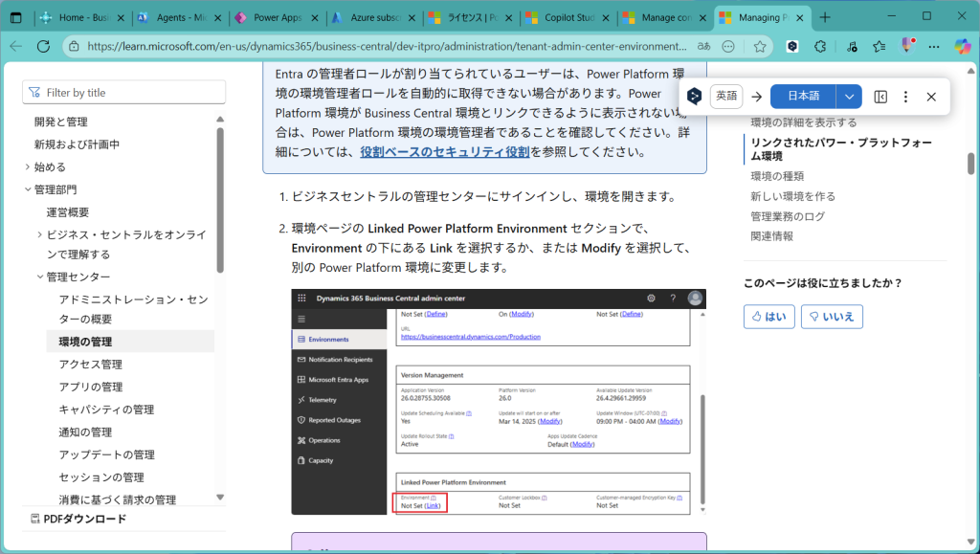
Task: Open the Copilot sidebar icon
Action: pyautogui.click(x=963, y=46)
